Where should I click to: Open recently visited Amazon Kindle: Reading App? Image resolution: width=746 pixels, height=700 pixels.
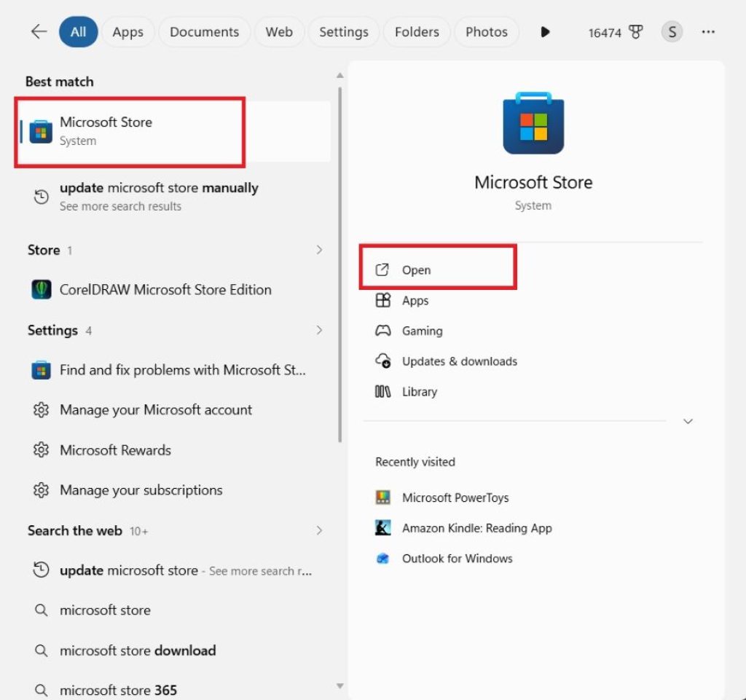(x=476, y=528)
